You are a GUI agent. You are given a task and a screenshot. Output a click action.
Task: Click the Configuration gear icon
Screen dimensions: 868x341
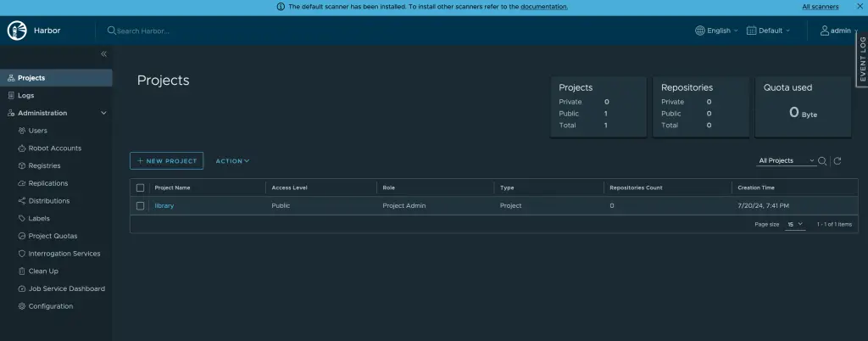pos(22,306)
